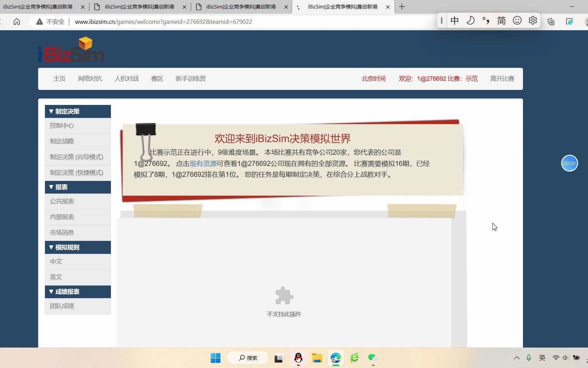
Task: Click the taskbar search box
Action: tap(248, 358)
